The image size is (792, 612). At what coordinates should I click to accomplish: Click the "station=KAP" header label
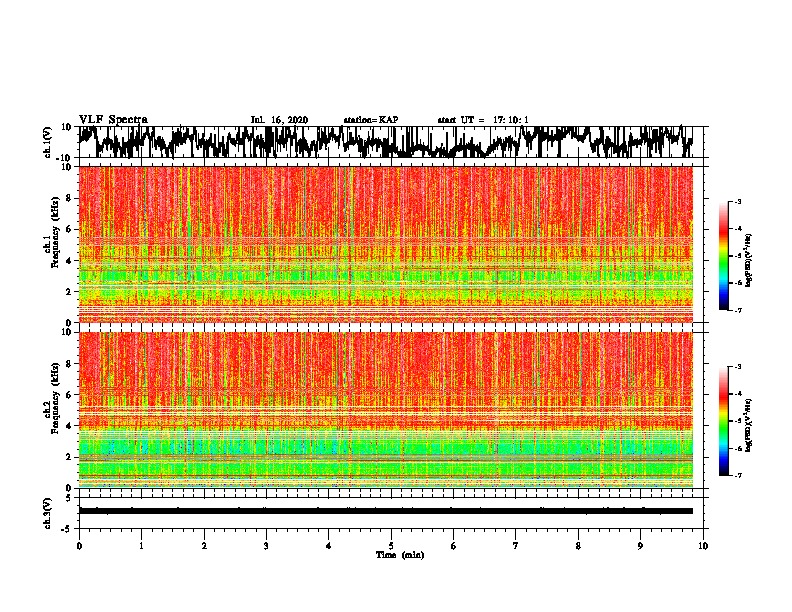[x=371, y=120]
